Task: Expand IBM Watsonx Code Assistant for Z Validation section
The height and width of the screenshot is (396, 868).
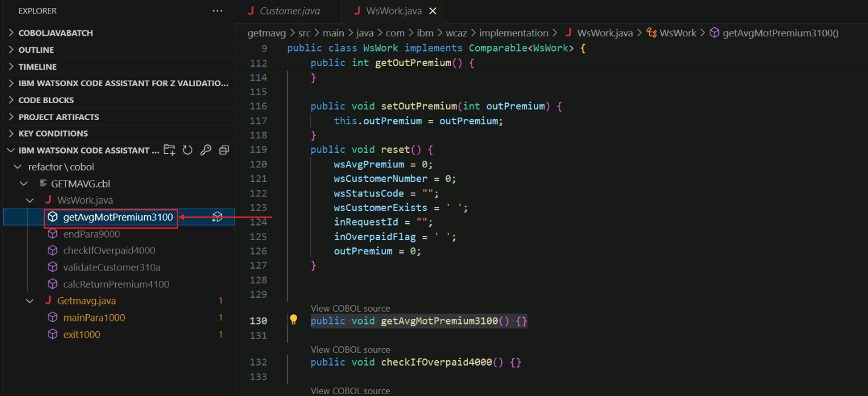Action: (x=11, y=83)
